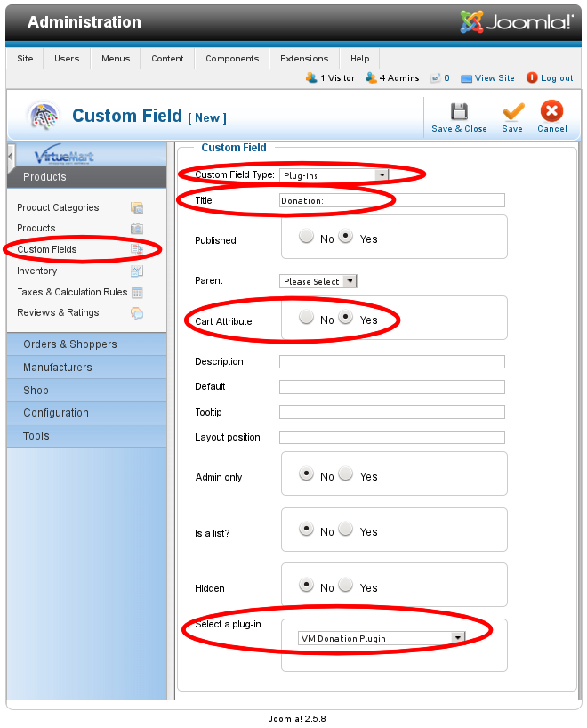Click the Reviews & Ratings icon
587x728 pixels.
click(x=137, y=313)
